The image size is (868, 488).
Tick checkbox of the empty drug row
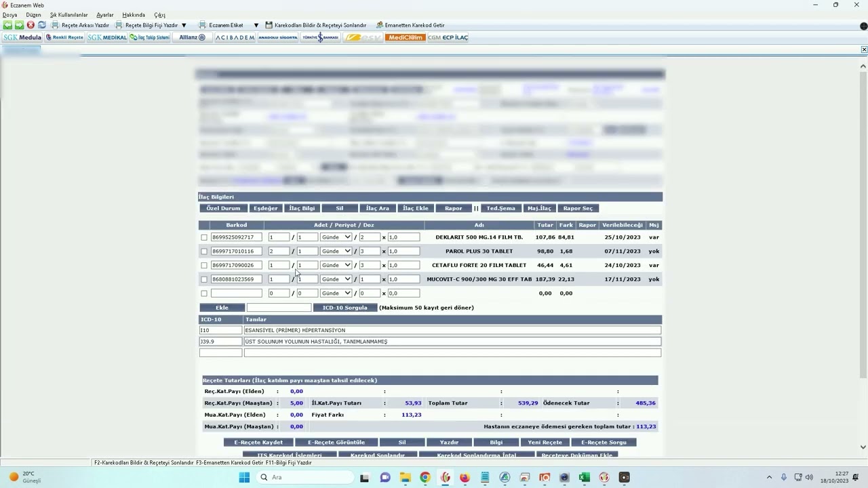pyautogui.click(x=204, y=293)
